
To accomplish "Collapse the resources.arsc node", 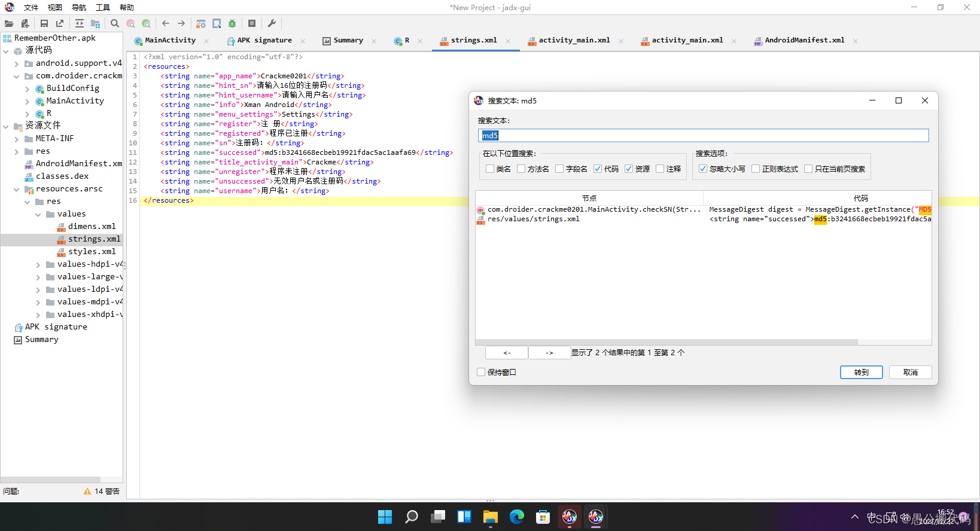I will [17, 189].
